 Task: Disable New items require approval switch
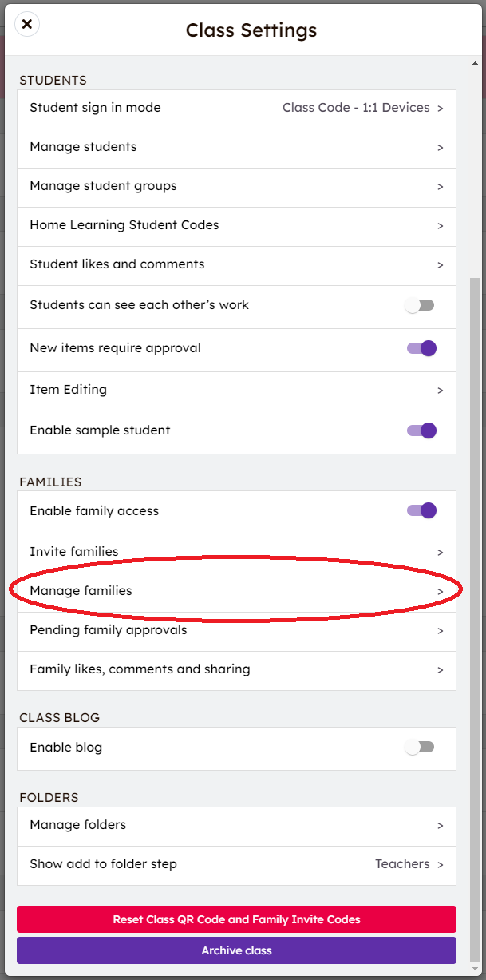[x=421, y=348]
